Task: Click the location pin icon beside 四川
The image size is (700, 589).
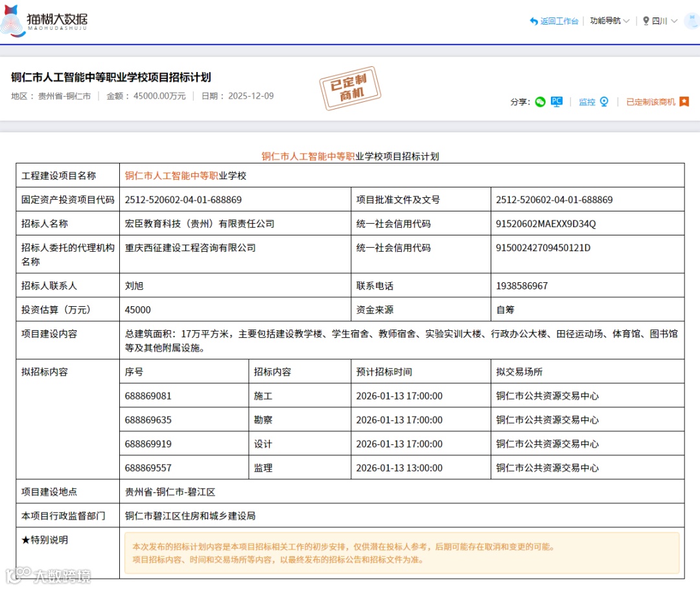Action: [x=646, y=21]
